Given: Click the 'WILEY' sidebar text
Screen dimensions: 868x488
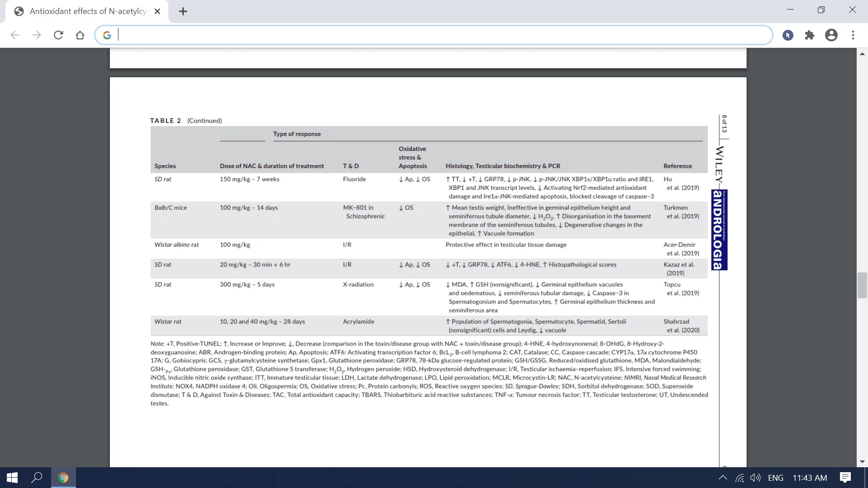Looking at the screenshot, I should [x=719, y=165].
